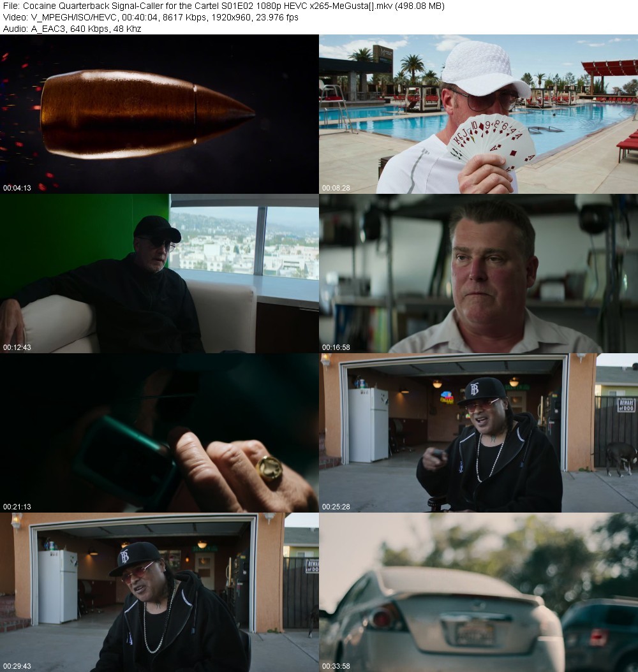Select the gold ring hand thumbnail
This screenshot has width=638, height=672.
click(159, 433)
